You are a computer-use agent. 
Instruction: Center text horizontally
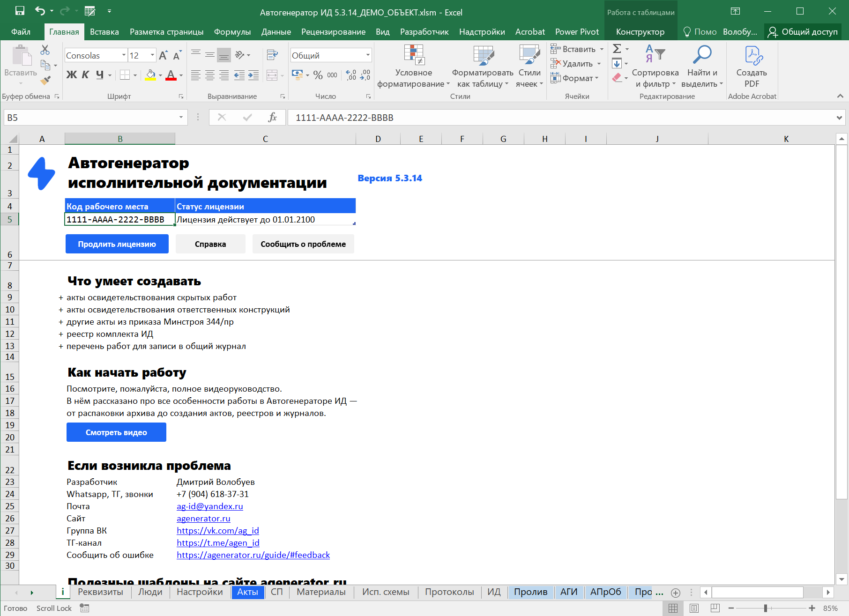click(x=210, y=75)
